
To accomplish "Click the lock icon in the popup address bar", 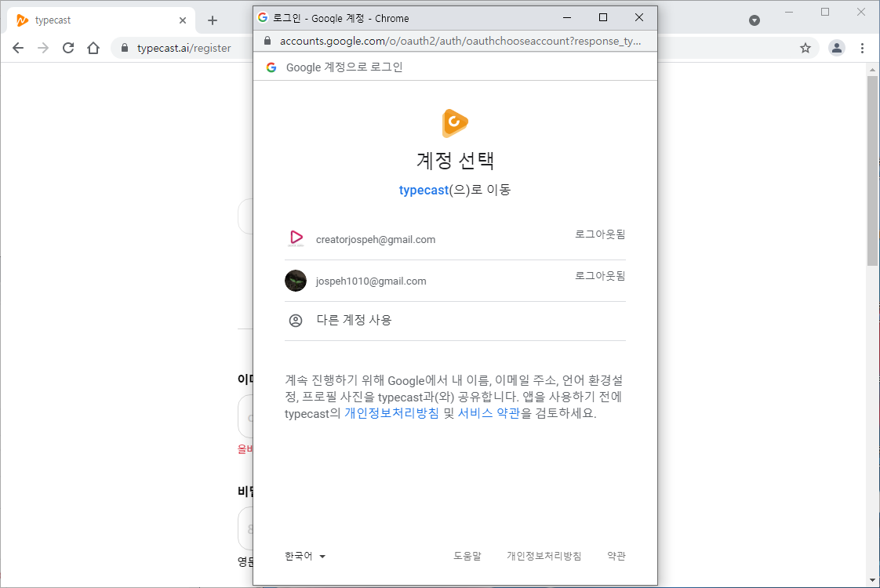I will [267, 41].
